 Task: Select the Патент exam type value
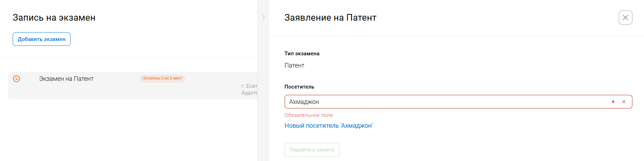click(x=294, y=65)
